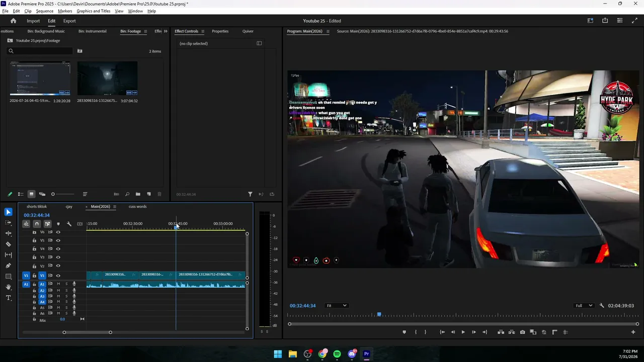Screen dimensions: 644x362
Task: Enable voice-over record on track A2
Action: coord(74,290)
